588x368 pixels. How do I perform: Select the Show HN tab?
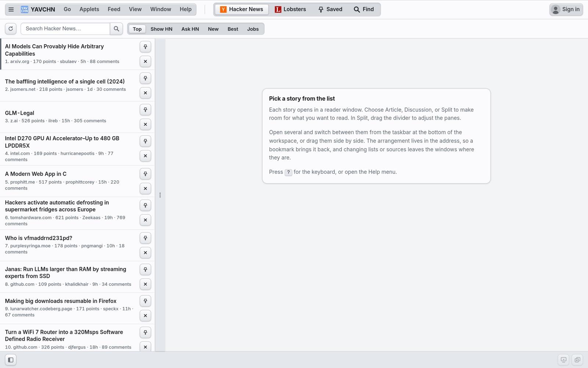pos(161,29)
